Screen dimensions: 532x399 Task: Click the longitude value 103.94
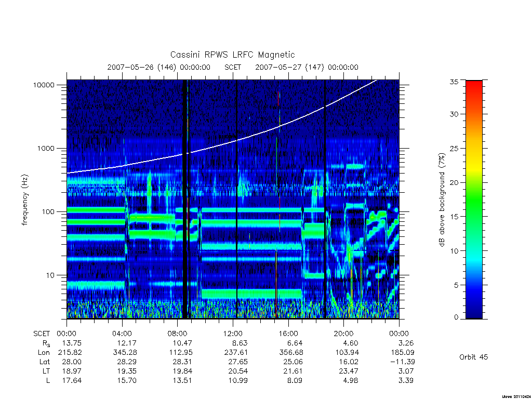coord(347,353)
